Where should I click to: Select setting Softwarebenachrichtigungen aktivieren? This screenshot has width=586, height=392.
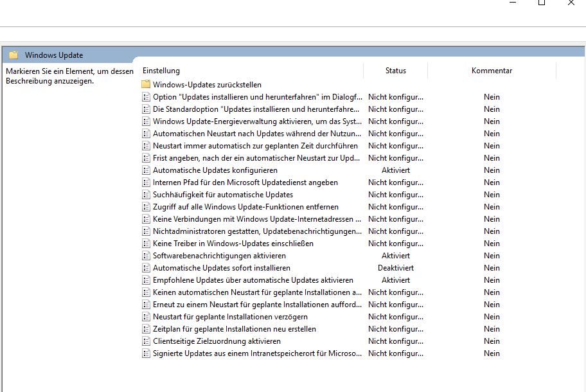(x=219, y=256)
